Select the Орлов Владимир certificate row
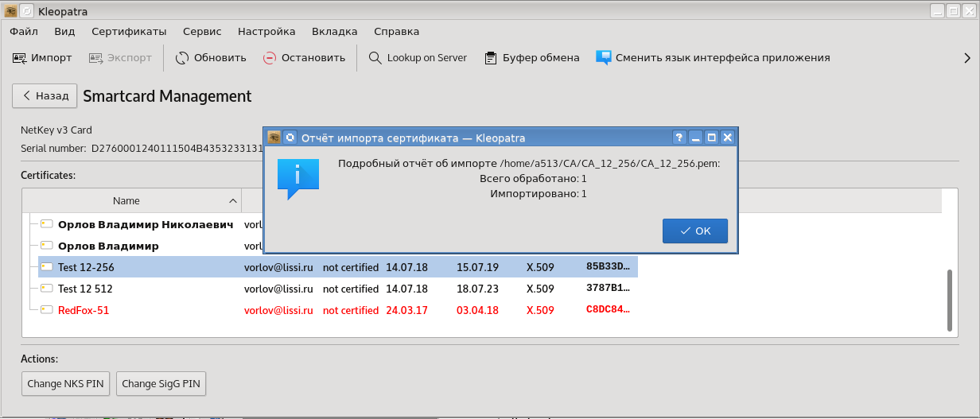980x419 pixels. click(108, 246)
